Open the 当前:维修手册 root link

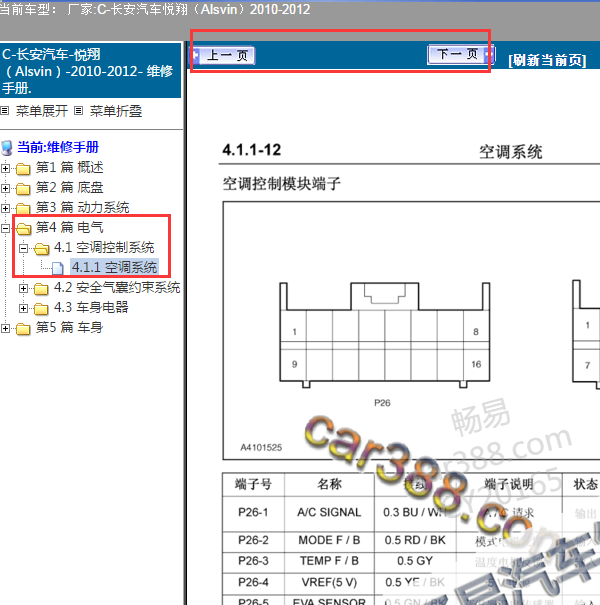[58, 147]
